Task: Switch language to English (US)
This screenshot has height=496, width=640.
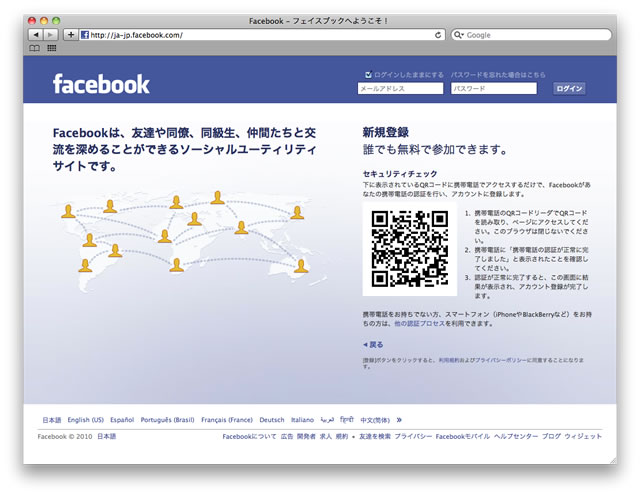Action: click(86, 420)
